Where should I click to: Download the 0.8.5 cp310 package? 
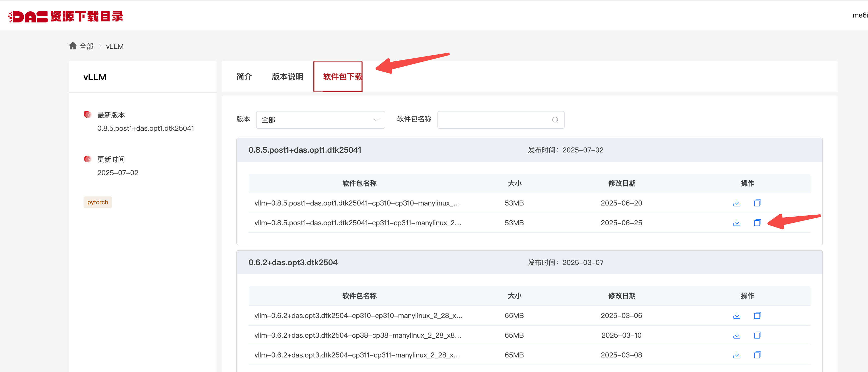tap(737, 203)
